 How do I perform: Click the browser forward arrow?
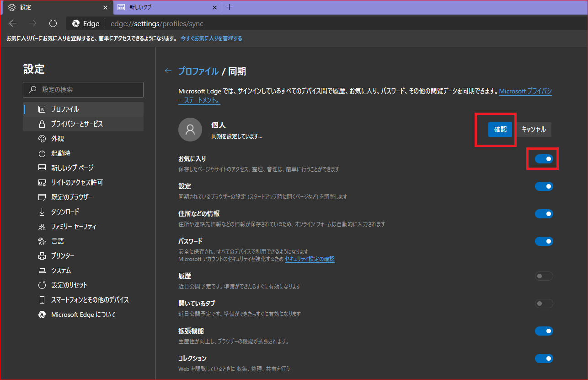click(33, 23)
